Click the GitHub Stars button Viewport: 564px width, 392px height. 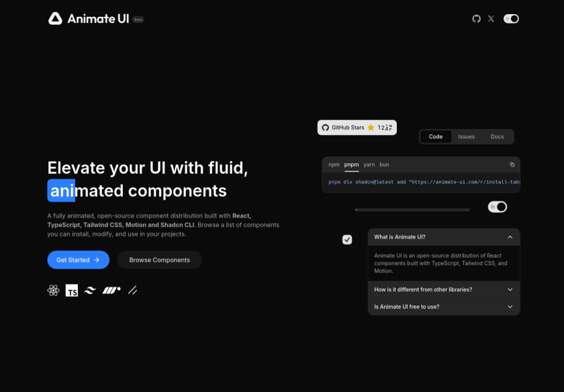(x=357, y=128)
